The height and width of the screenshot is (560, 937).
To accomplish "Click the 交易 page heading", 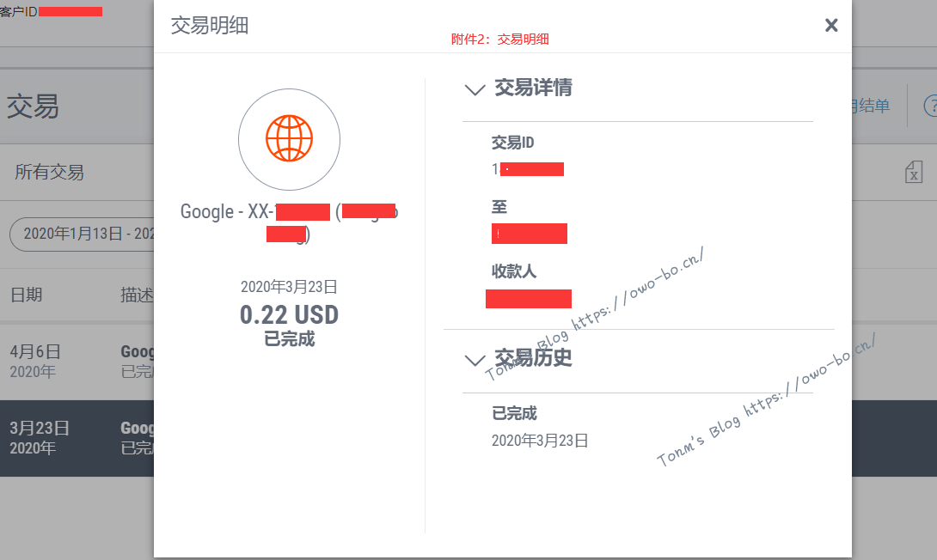I will click(33, 107).
